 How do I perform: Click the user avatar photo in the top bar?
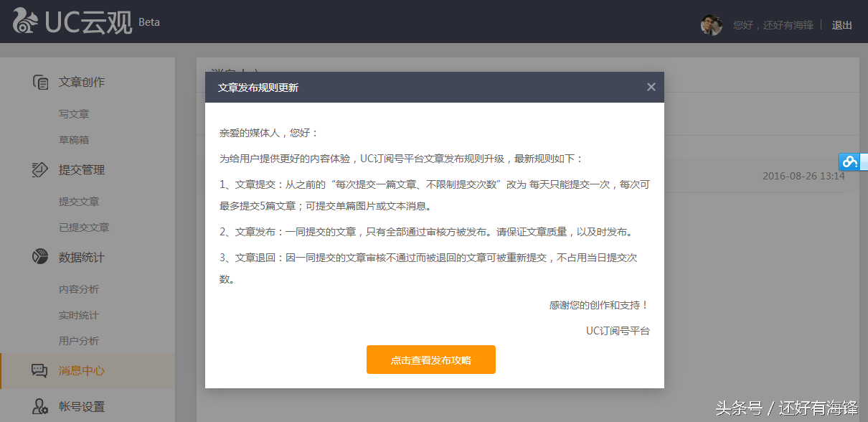click(x=711, y=25)
